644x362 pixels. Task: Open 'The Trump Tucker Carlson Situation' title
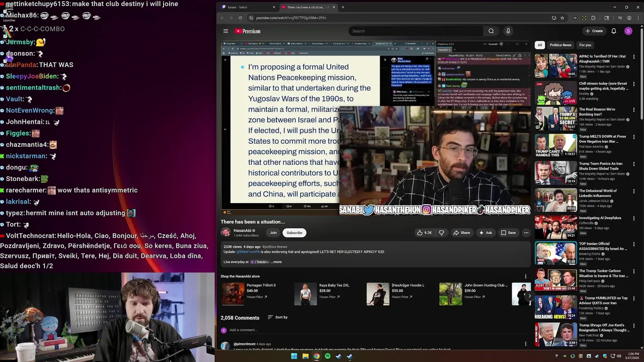[604, 274]
